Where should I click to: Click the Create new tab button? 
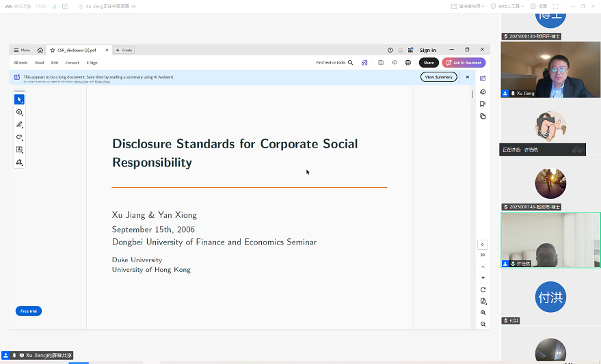(x=124, y=50)
